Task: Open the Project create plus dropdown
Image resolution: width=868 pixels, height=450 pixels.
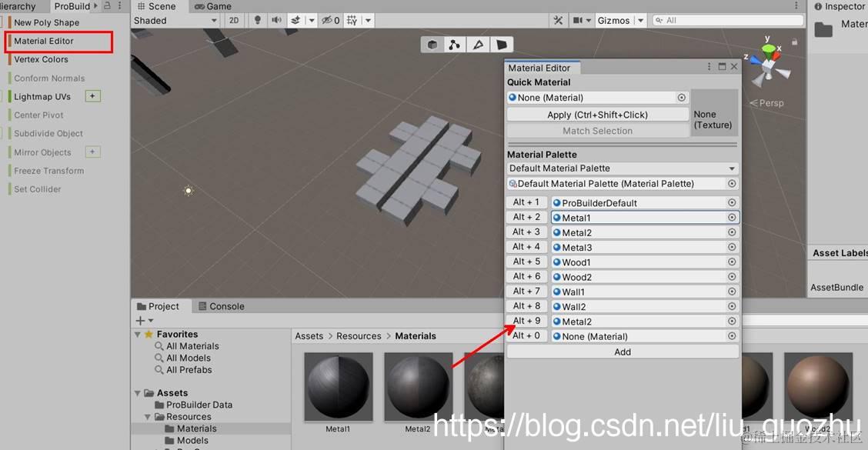Action: tap(145, 321)
